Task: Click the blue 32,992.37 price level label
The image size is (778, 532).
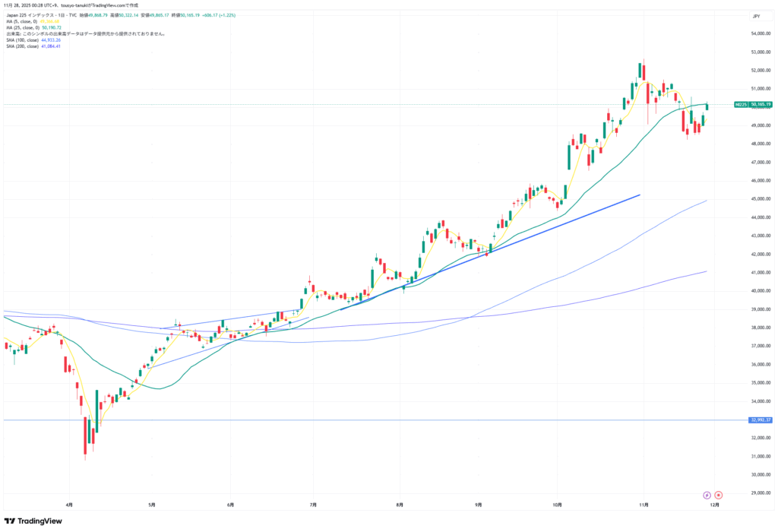Action: [x=760, y=420]
